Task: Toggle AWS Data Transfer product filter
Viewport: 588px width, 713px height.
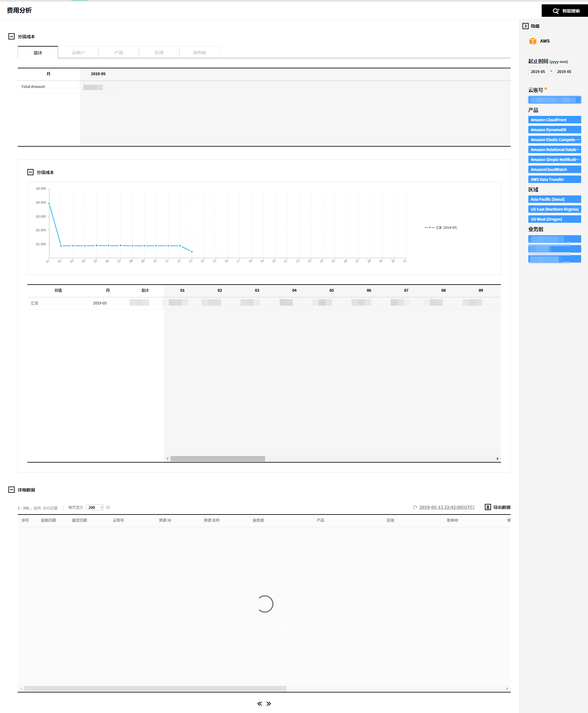Action: coord(554,180)
